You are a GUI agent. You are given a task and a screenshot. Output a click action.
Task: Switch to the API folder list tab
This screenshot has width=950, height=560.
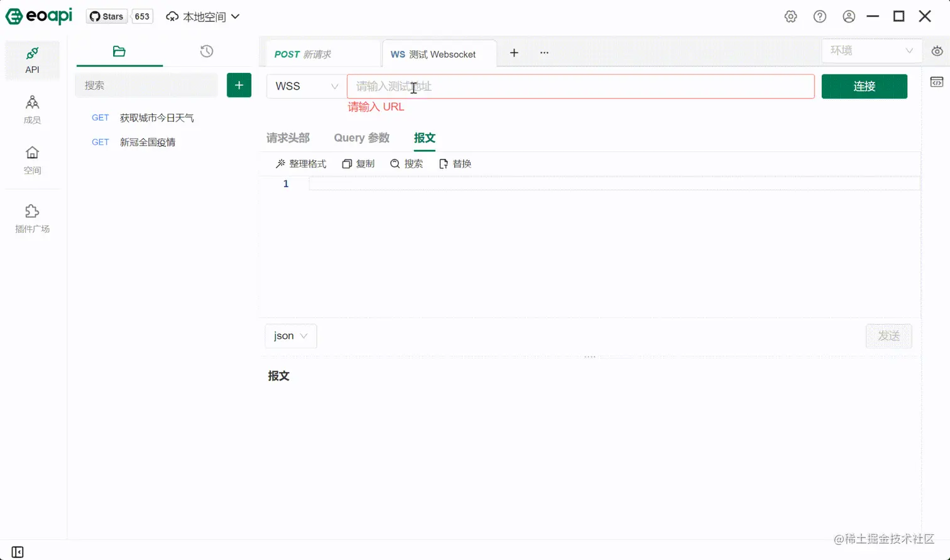click(x=119, y=51)
